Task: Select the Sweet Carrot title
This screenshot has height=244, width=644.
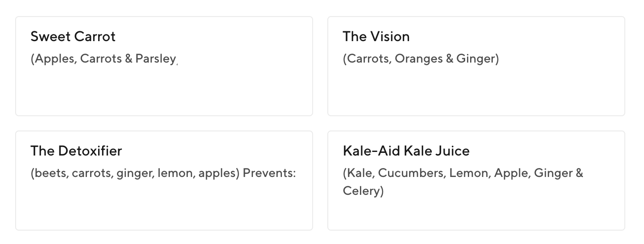Action: click(73, 37)
